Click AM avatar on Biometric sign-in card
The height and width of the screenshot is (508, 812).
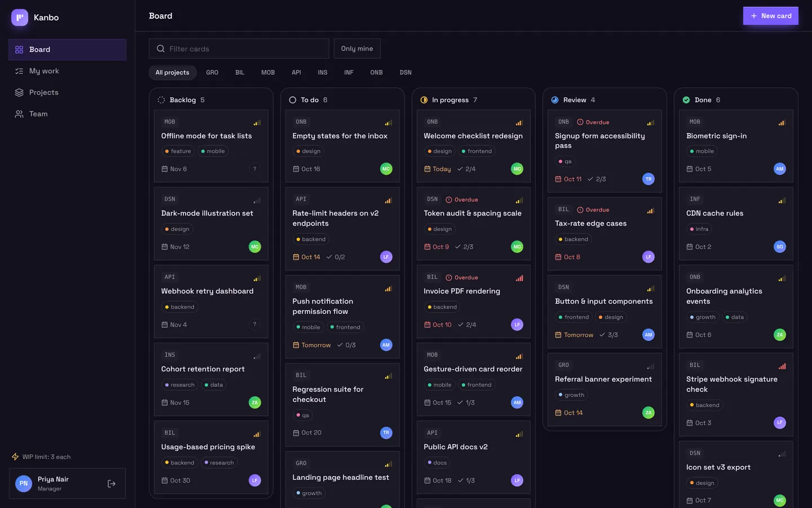click(x=780, y=169)
